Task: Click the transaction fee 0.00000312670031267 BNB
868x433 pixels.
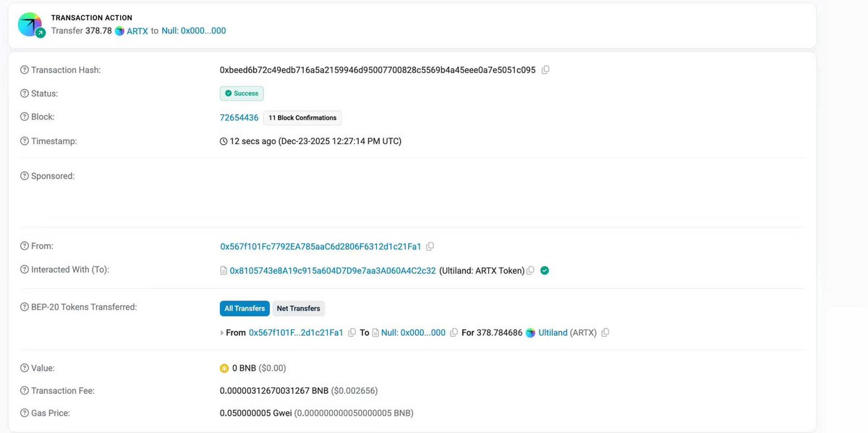Action: [x=274, y=391]
